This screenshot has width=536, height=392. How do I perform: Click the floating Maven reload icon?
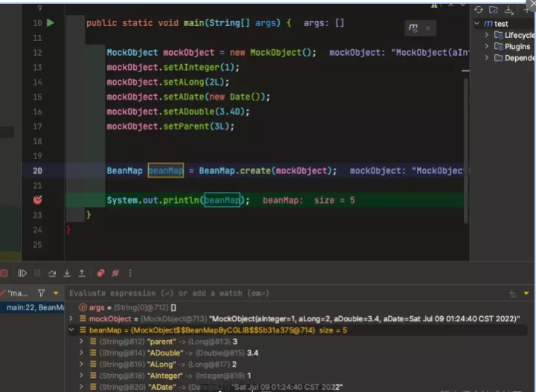pyautogui.click(x=413, y=28)
